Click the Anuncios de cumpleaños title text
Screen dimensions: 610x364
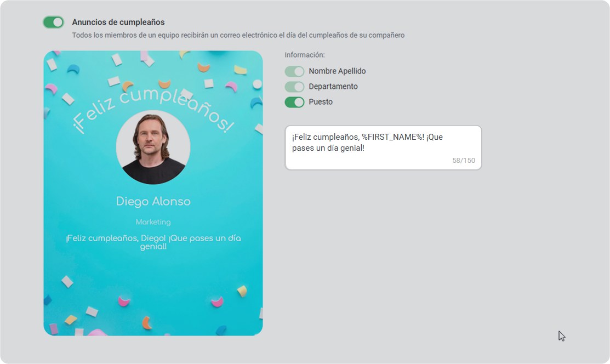[x=118, y=22]
